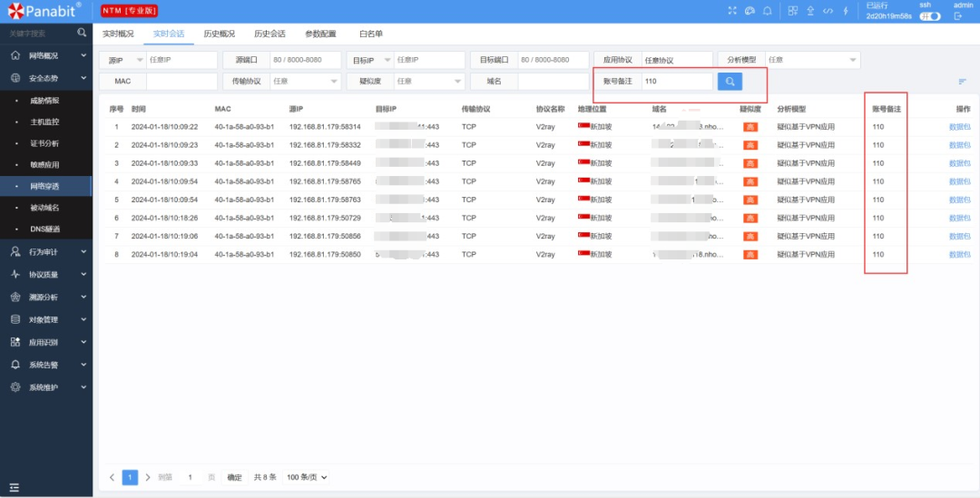Click 数据包 link for row 4
The height and width of the screenshot is (498, 980).
click(959, 181)
